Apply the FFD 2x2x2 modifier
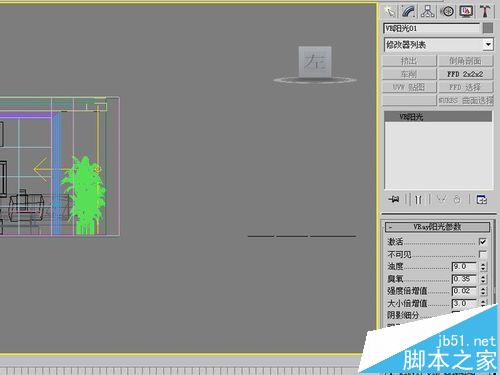This screenshot has height=375, width=500. [x=465, y=74]
